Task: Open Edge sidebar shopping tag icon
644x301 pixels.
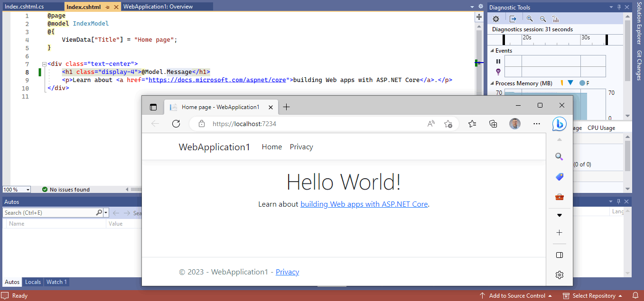Action: [559, 177]
